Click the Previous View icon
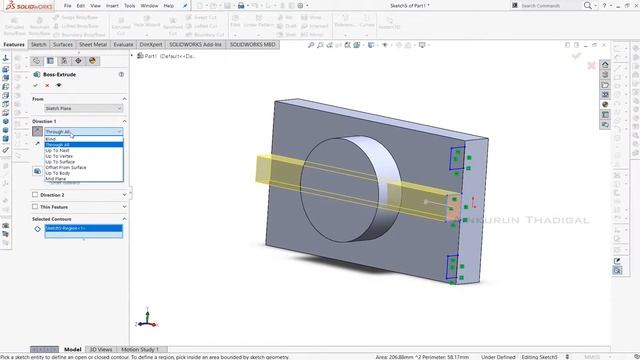Image resolution: width=640 pixels, height=360 pixels. tap(330, 45)
